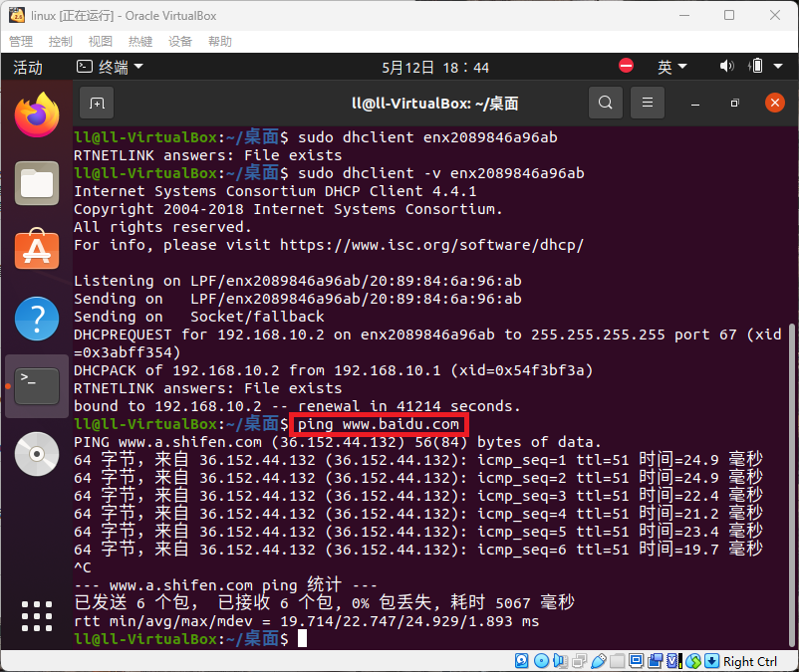This screenshot has width=799, height=672.
Task: Click VirtualBox USB devices status icon
Action: [598, 661]
